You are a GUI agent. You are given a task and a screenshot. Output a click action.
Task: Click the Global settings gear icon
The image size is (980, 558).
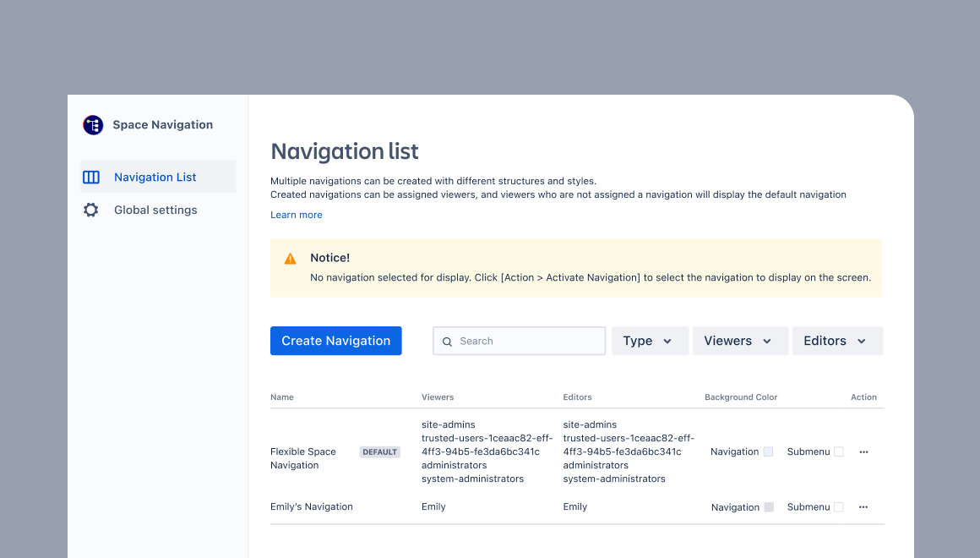[x=91, y=211]
